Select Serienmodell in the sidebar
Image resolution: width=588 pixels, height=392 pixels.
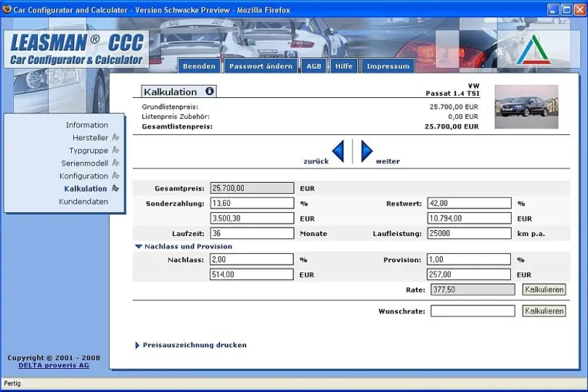85,163
